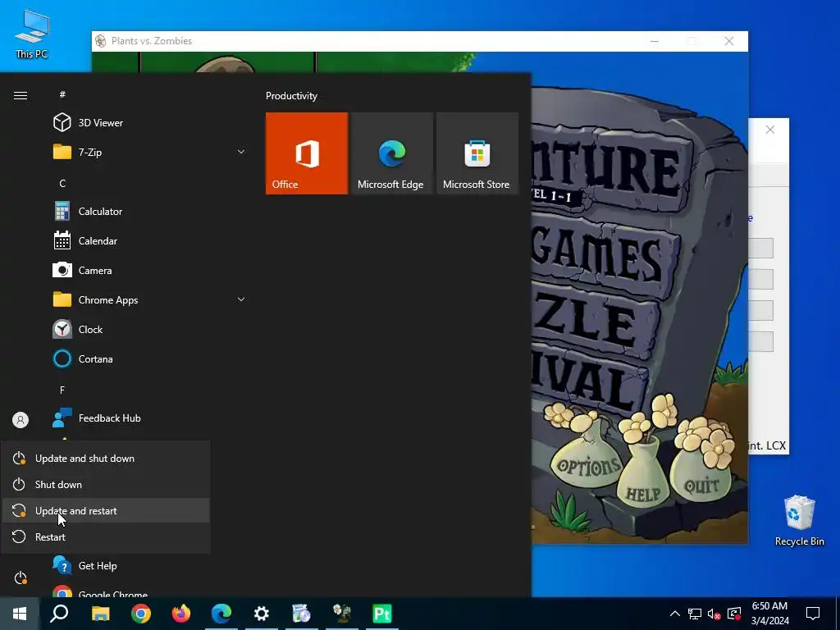Click the F letter group header

click(x=62, y=390)
